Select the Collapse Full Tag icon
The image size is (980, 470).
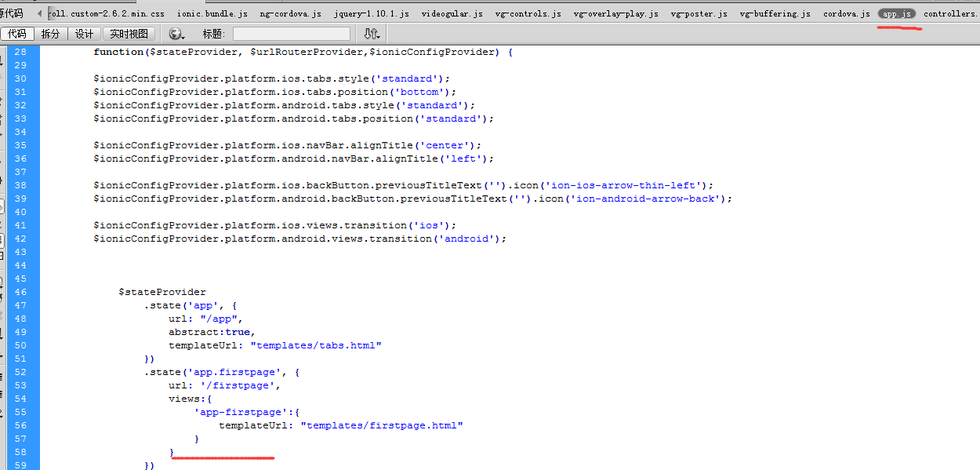(5, 100)
